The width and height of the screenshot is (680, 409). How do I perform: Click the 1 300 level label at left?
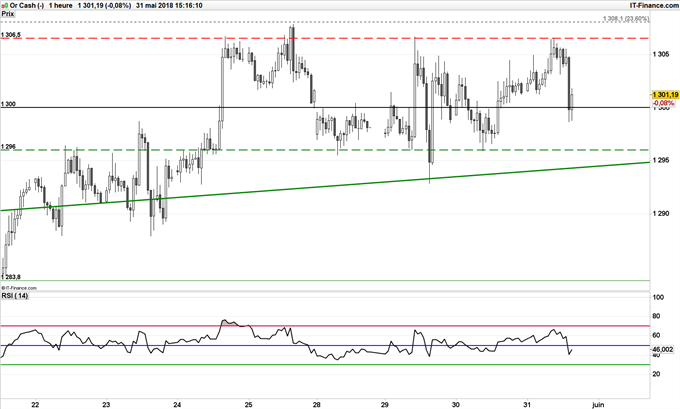[8, 104]
